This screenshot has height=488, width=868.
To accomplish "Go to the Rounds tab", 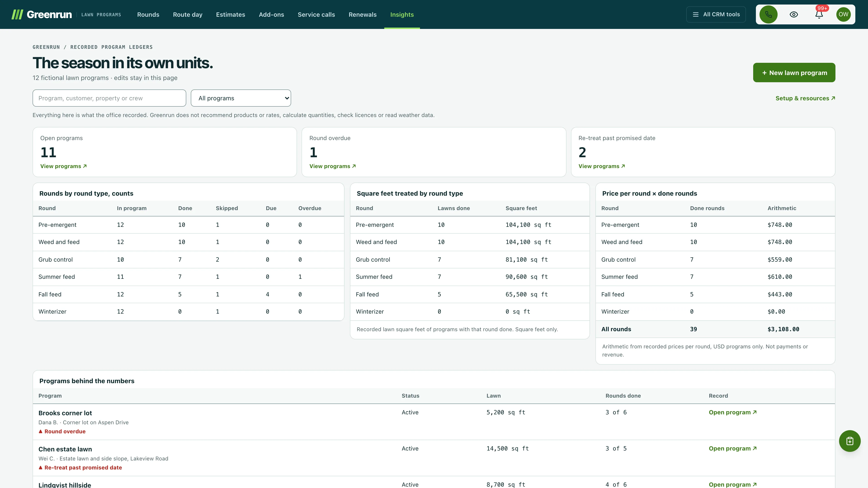I will [x=148, y=14].
